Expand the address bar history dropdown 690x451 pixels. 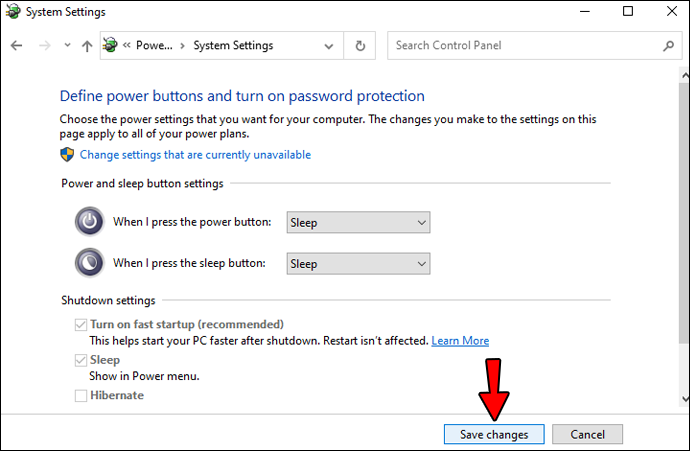tap(329, 46)
